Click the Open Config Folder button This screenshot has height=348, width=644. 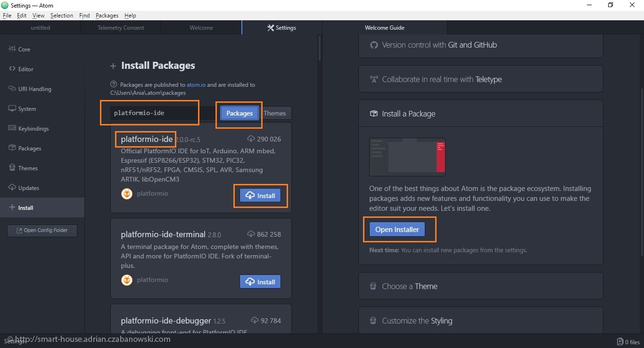[x=42, y=231]
